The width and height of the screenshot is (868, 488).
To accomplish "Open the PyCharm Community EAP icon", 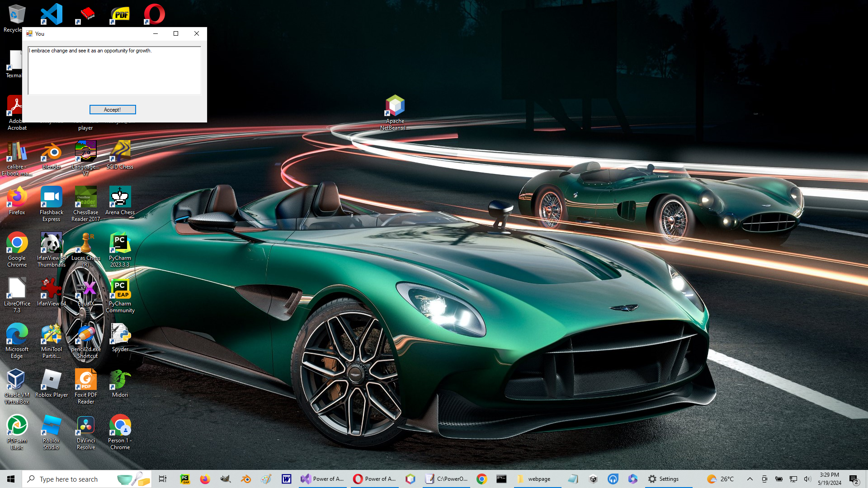I will click(x=120, y=295).
